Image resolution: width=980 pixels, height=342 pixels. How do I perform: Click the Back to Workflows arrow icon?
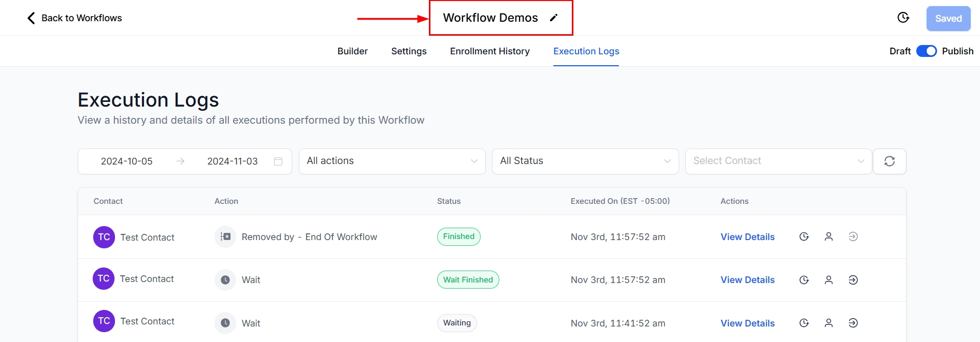pos(31,18)
